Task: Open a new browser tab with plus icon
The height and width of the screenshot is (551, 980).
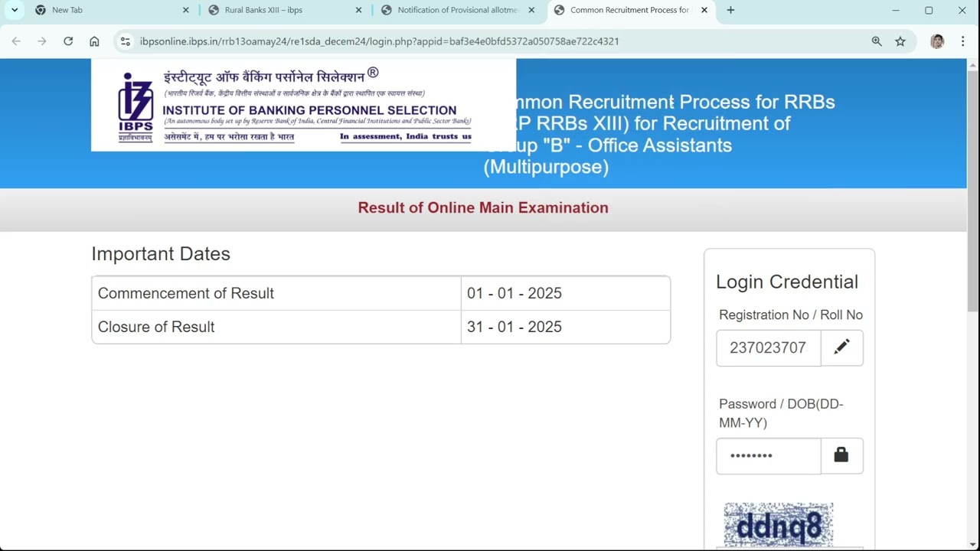Action: click(x=730, y=10)
